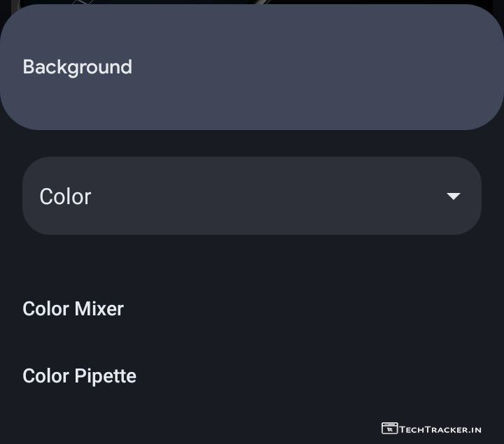Click the TechTracker browser-window logo icon
This screenshot has height=444, width=504.
point(389,428)
